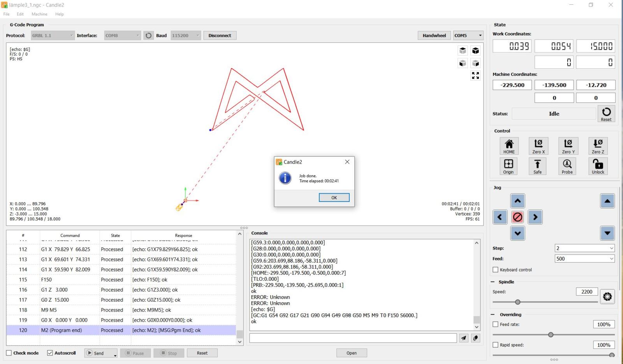
Task: Open the File menu
Action: [x=6, y=14]
